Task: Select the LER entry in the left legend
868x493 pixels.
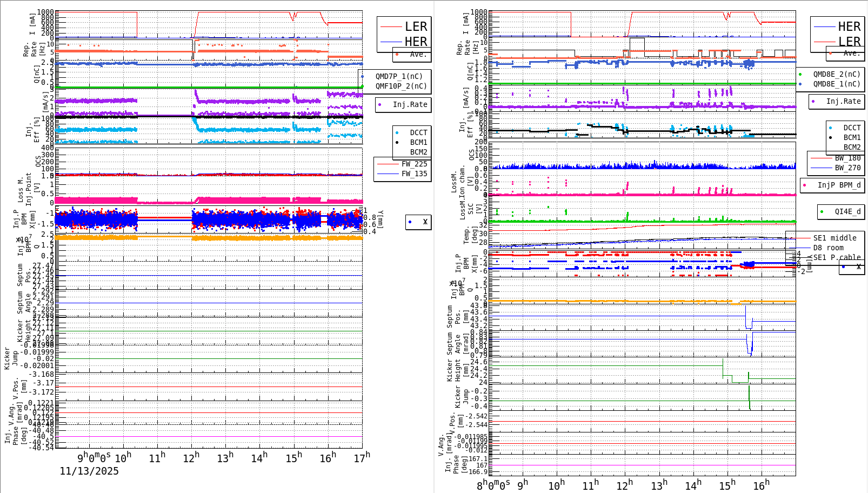Action: [416, 26]
